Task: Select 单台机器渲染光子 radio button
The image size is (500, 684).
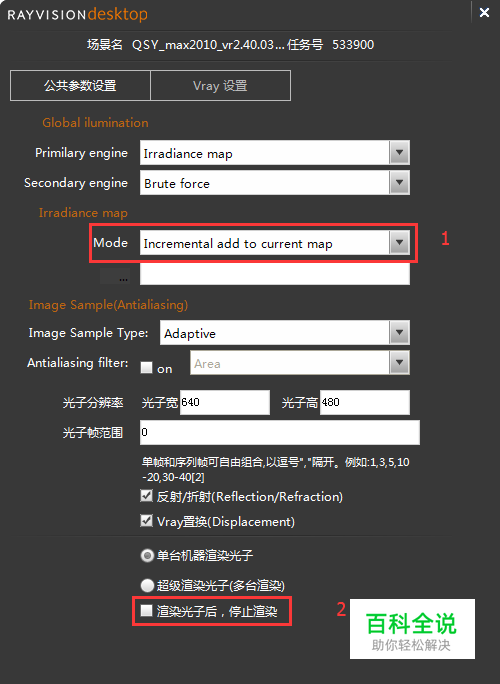Action: click(147, 555)
